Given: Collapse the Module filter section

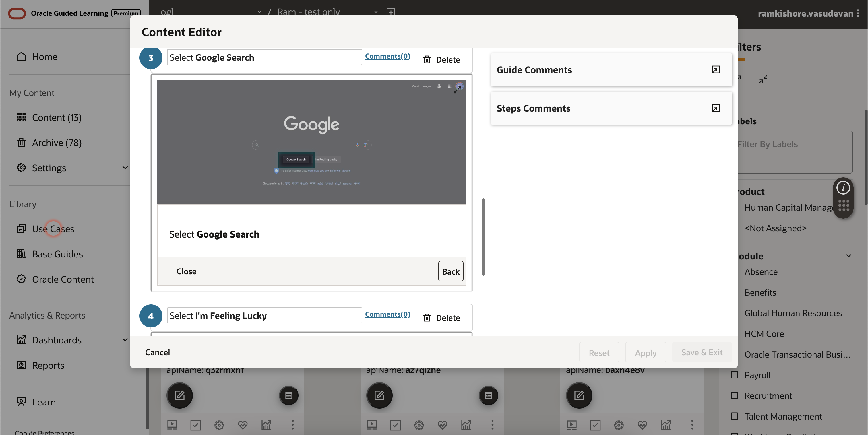Looking at the screenshot, I should pyautogui.click(x=848, y=256).
